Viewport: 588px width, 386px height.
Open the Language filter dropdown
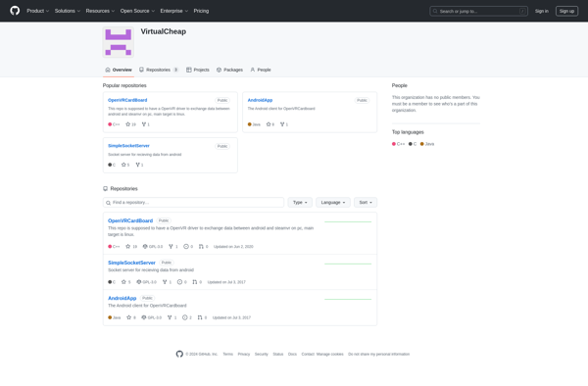tap(333, 203)
